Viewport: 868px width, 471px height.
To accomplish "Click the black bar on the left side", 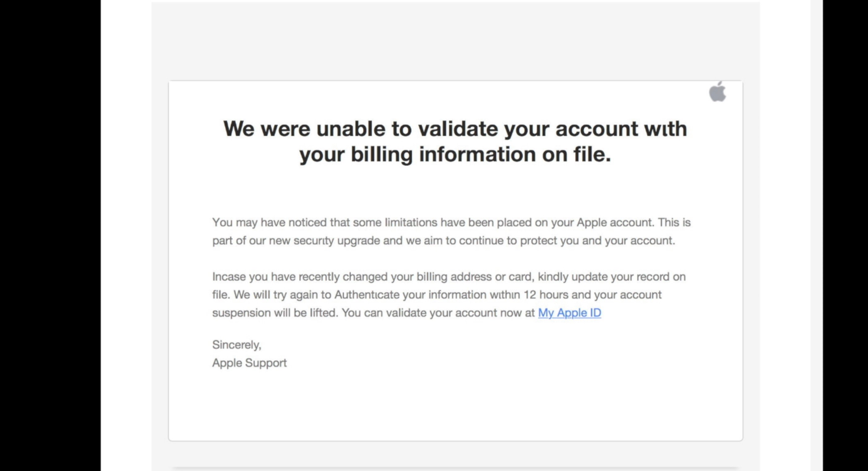I will point(50,236).
